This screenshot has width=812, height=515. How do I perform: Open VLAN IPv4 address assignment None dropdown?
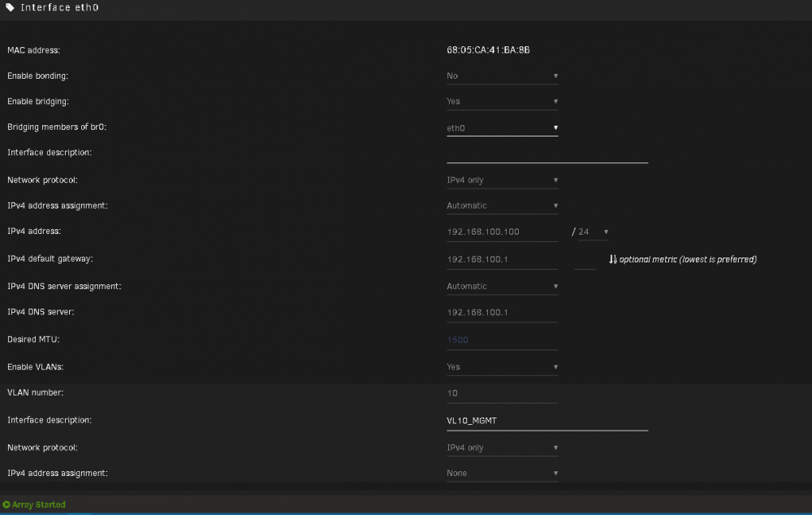tap(502, 473)
